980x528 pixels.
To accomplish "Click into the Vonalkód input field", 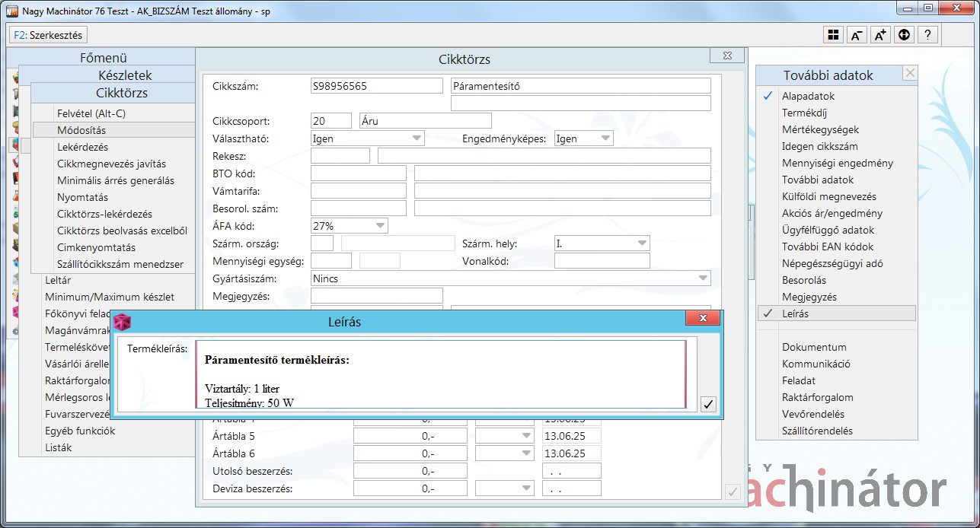I will [602, 261].
